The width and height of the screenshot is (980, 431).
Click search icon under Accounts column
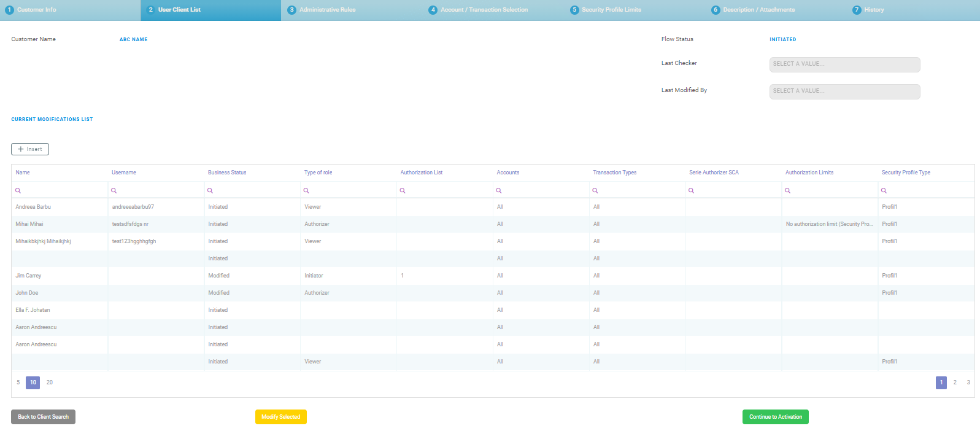pyautogui.click(x=499, y=190)
